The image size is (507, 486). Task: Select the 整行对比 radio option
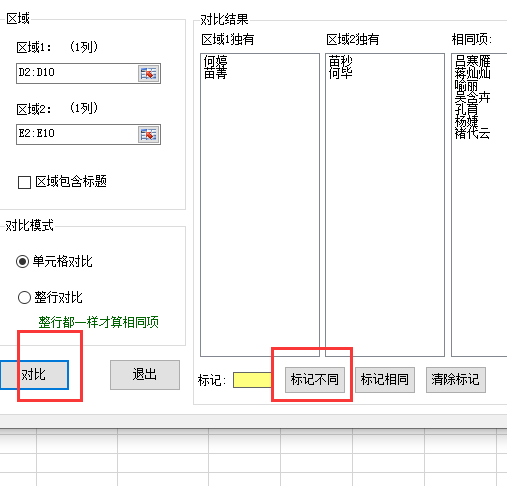coord(24,297)
